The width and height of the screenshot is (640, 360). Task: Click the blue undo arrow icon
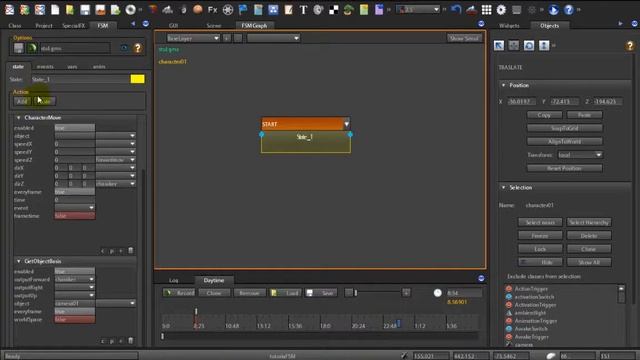[x=456, y=9]
